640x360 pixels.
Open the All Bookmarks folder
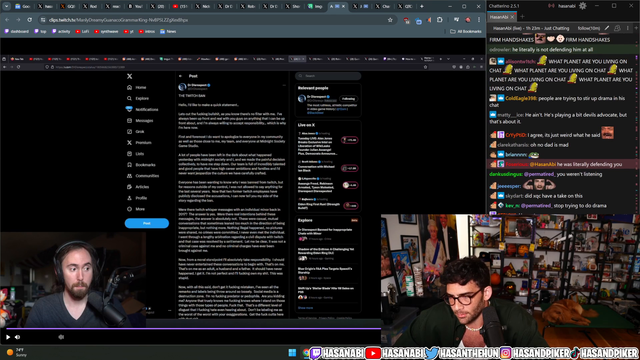[466, 31]
